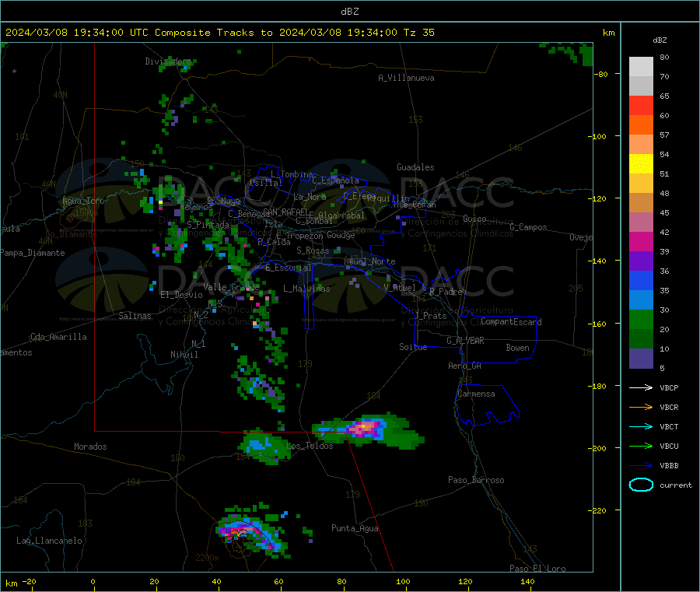Click the A_Villanueva map label
700x592 pixels.
click(x=406, y=78)
